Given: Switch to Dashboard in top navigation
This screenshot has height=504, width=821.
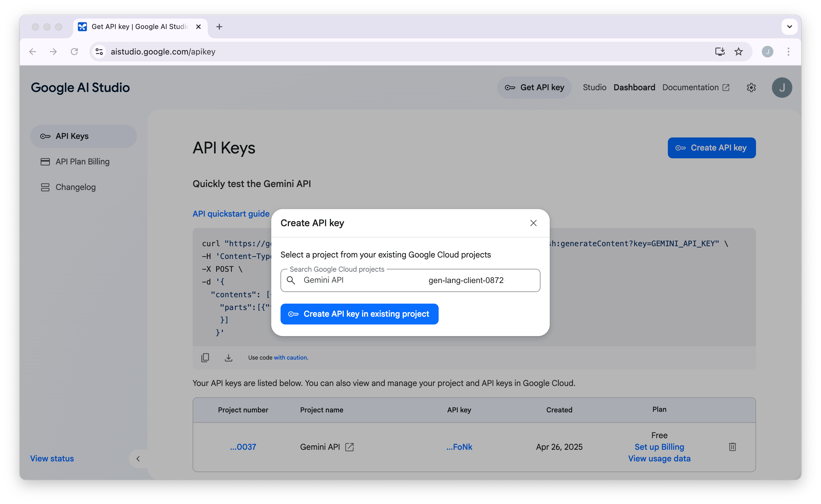Looking at the screenshot, I should tap(634, 87).
